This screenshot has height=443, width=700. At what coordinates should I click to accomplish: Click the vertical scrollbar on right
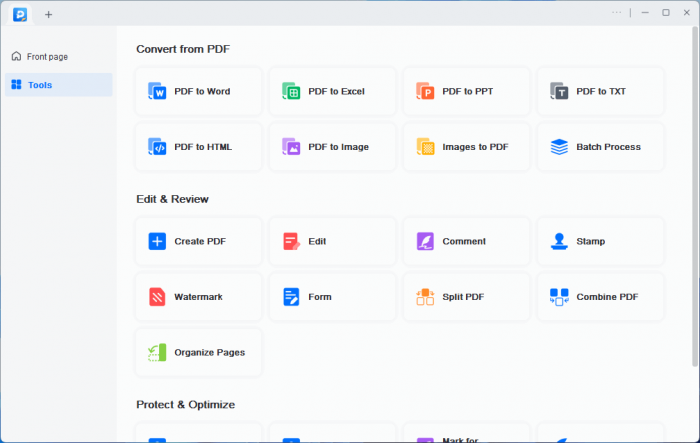pos(695,196)
